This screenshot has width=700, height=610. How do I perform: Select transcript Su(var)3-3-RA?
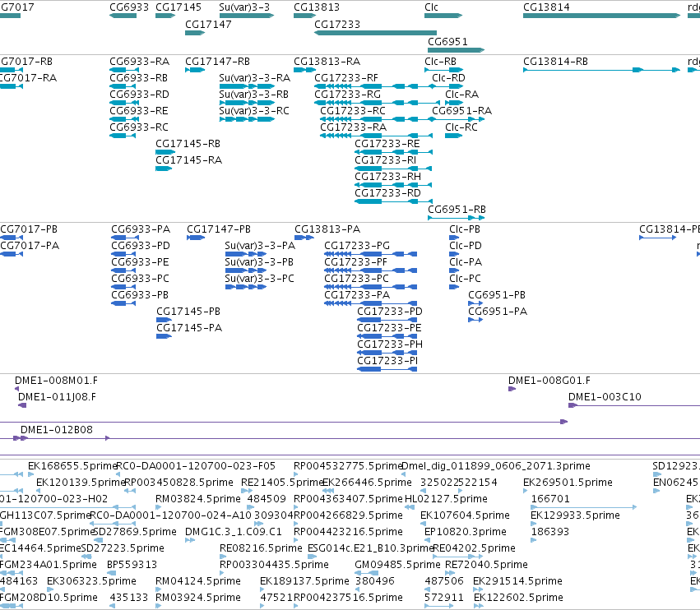255,77
